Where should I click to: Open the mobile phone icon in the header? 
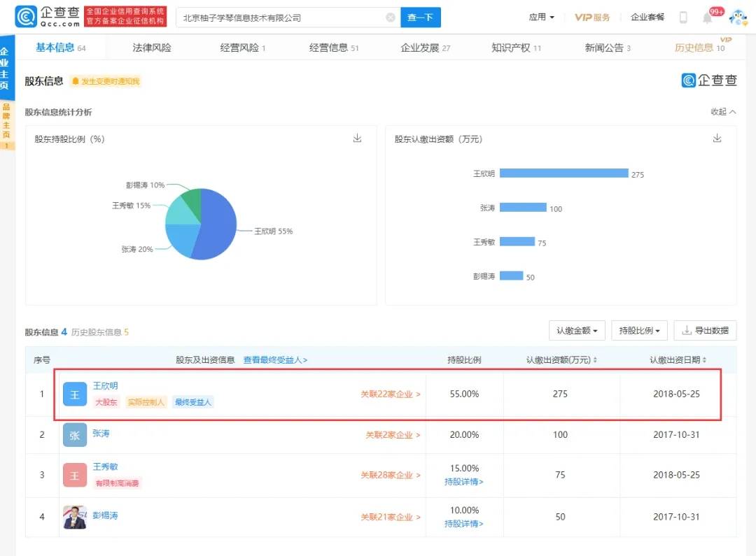pos(683,17)
